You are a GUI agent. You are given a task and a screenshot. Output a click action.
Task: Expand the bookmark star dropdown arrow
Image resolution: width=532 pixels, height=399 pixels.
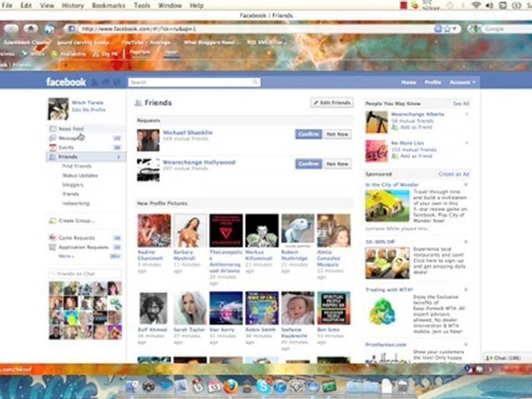pyautogui.click(x=454, y=29)
